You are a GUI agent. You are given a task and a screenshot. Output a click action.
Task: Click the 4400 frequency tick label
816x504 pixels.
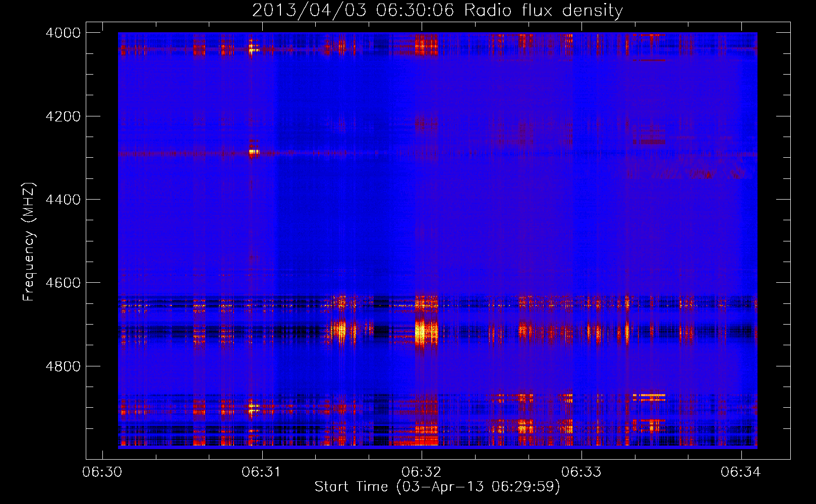63,200
